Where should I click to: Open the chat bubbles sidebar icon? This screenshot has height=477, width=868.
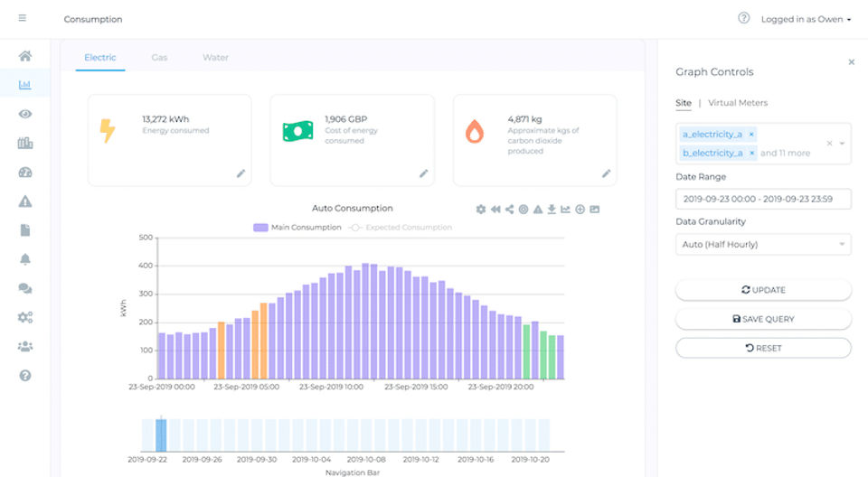point(25,288)
